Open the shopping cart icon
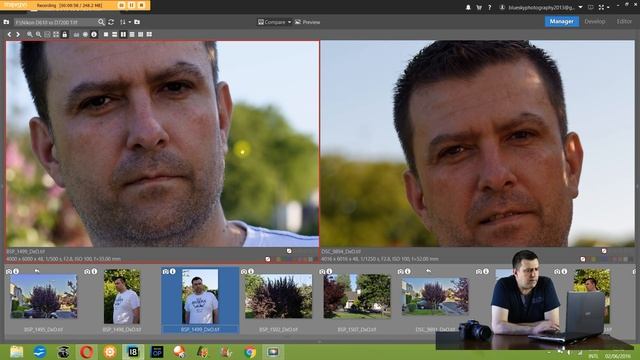 tap(479, 7)
